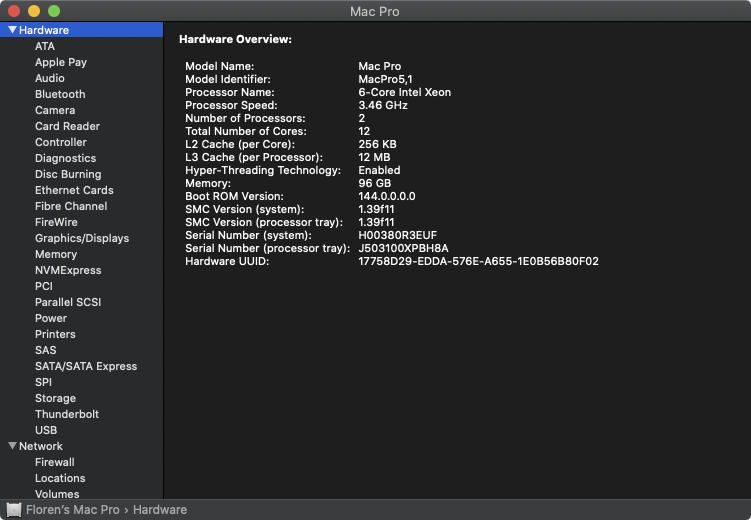
Task: Click the Hyper-Threading value Enabled
Action: coord(379,170)
